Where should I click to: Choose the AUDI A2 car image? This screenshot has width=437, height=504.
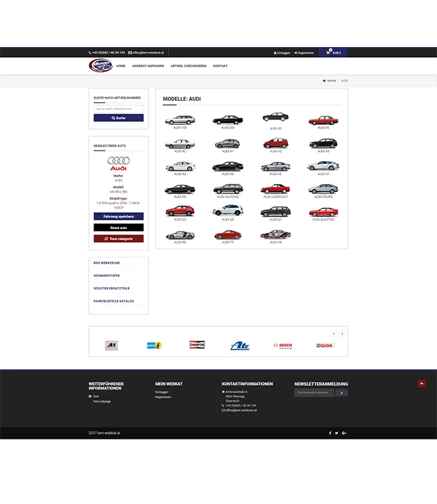pyautogui.click(x=276, y=143)
